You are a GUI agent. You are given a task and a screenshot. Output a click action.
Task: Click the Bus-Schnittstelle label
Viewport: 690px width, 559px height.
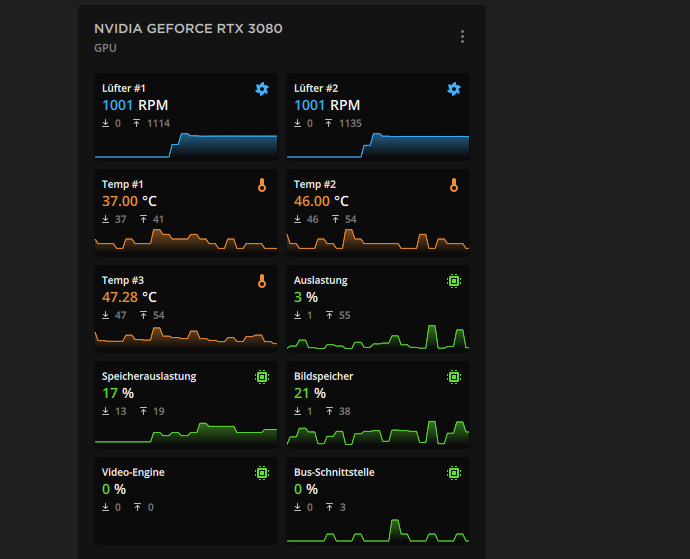(x=334, y=472)
